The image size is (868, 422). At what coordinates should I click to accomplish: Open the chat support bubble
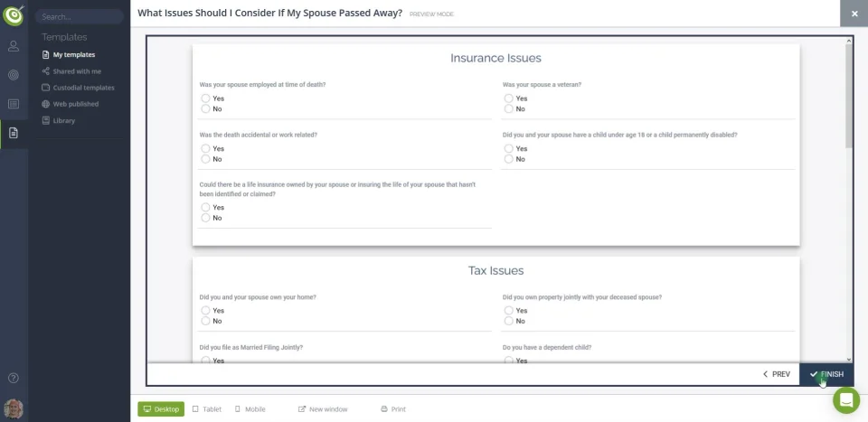coord(846,400)
